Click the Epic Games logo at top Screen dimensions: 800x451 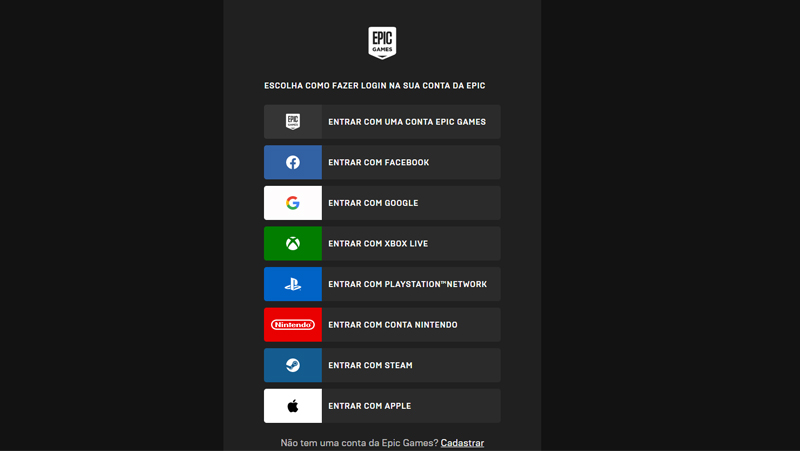[x=382, y=43]
